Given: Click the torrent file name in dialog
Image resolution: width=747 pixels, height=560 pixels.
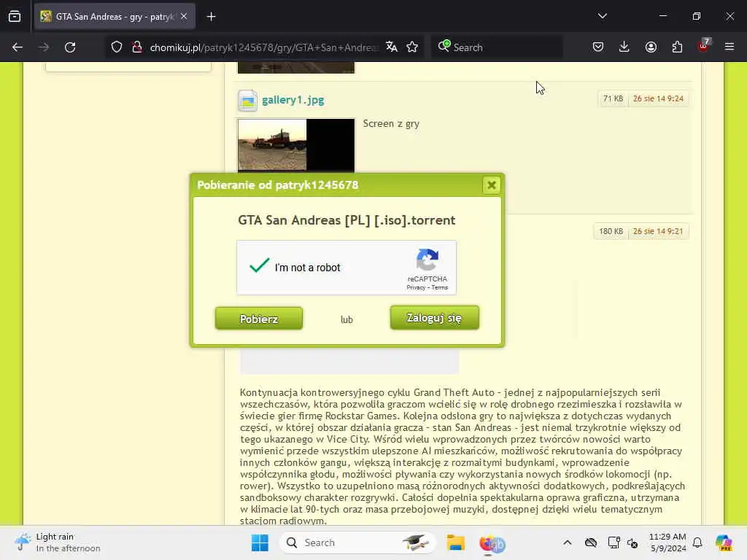Looking at the screenshot, I should (347, 220).
